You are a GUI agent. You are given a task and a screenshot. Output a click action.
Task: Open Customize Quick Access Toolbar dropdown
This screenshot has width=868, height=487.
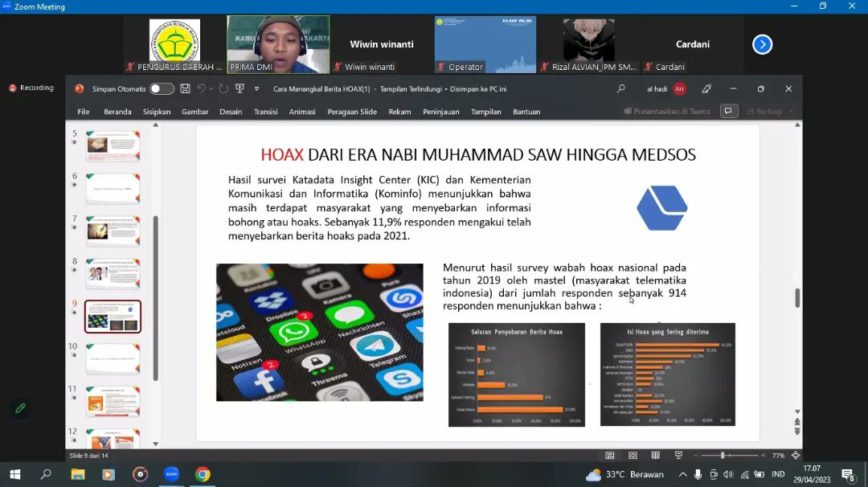[257, 88]
